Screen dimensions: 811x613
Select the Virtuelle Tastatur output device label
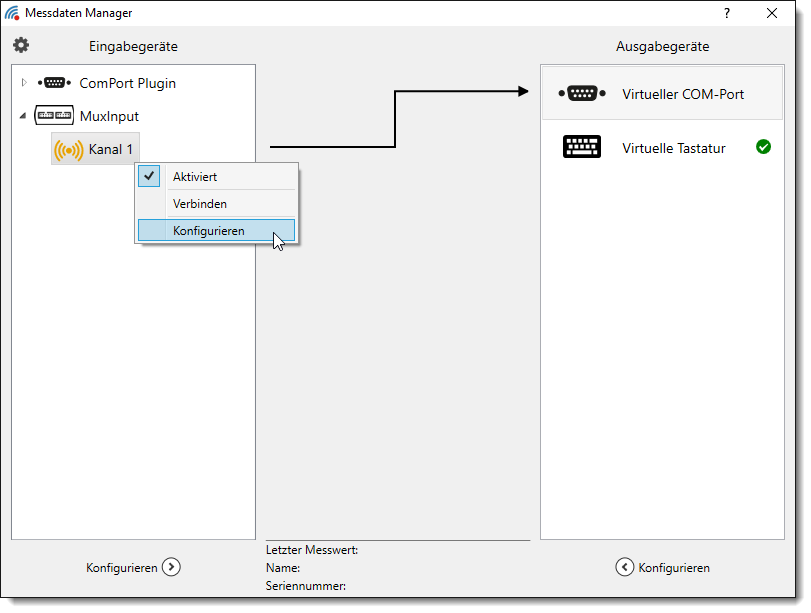(x=673, y=148)
